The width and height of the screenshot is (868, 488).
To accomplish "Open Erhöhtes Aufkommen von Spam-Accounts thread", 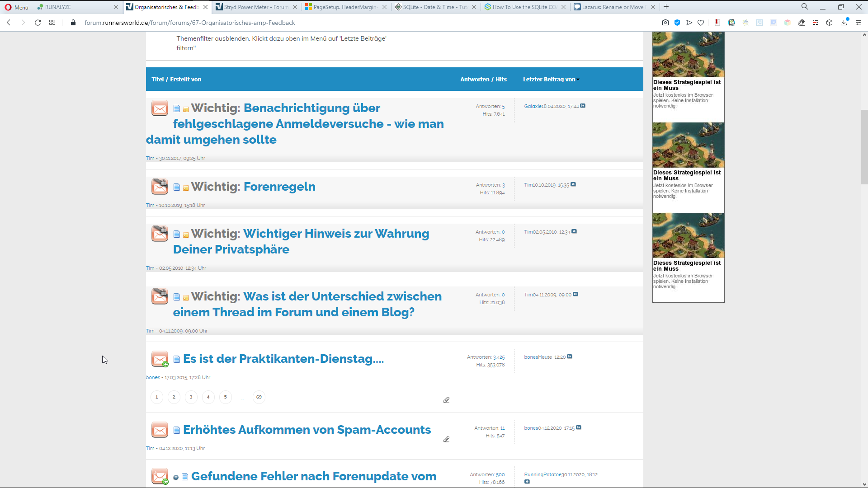I will click(x=307, y=430).
